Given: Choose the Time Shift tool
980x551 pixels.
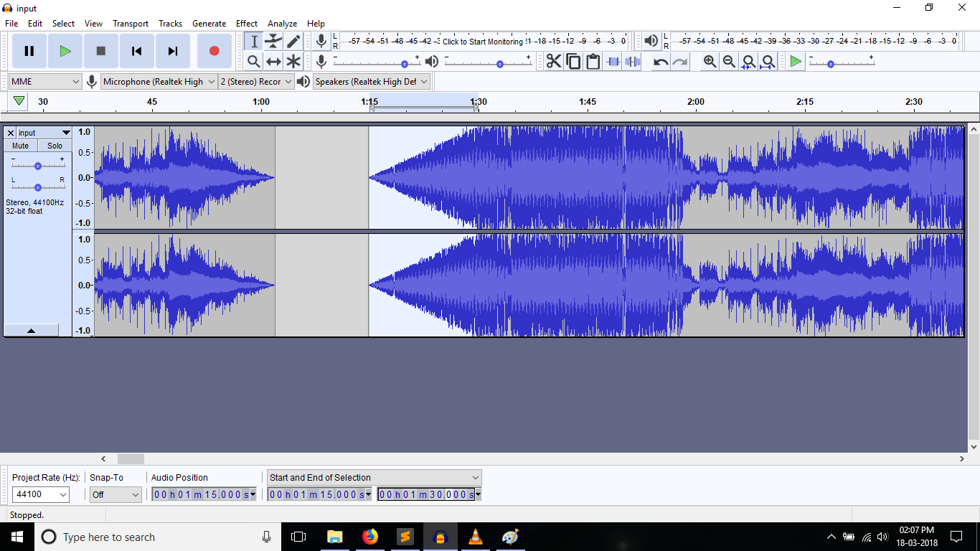Looking at the screenshot, I should click(273, 62).
